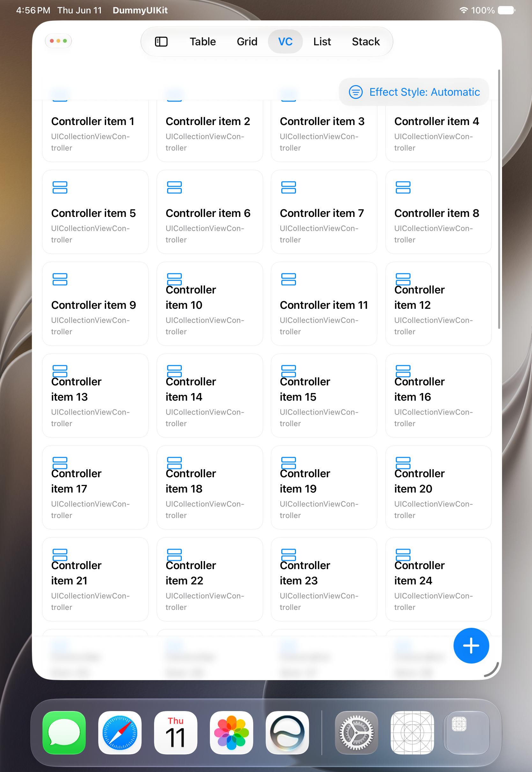532x772 pixels.
Task: Click the "Controller item 4" title
Action: (437, 121)
